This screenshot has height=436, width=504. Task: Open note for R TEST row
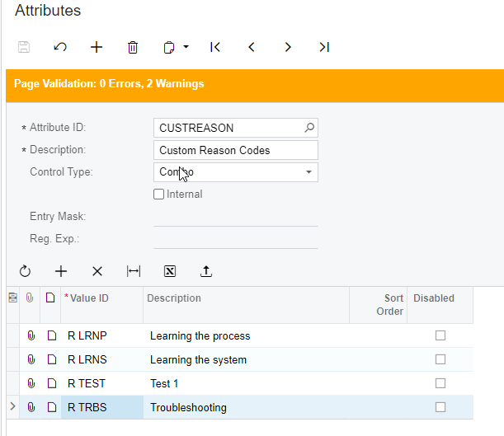click(x=52, y=383)
